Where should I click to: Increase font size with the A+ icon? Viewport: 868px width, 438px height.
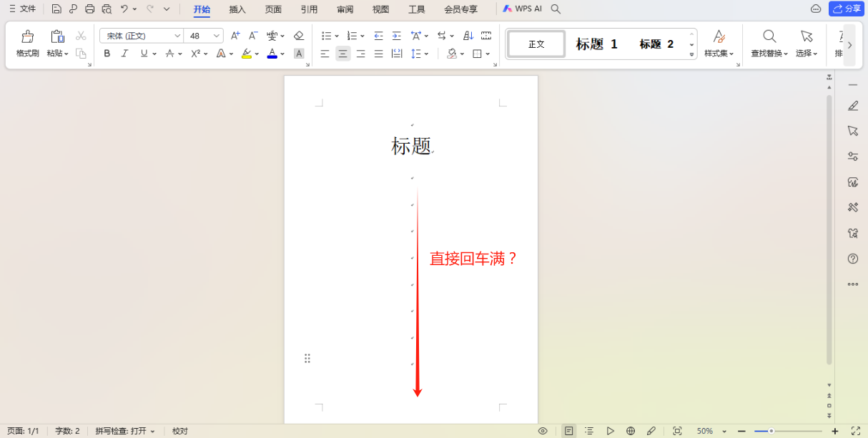click(x=235, y=35)
